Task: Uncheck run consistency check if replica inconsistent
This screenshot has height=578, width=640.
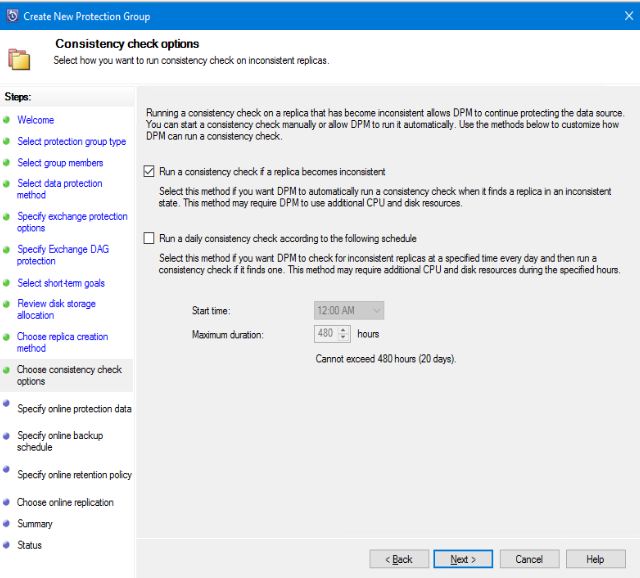Action: tap(150, 172)
